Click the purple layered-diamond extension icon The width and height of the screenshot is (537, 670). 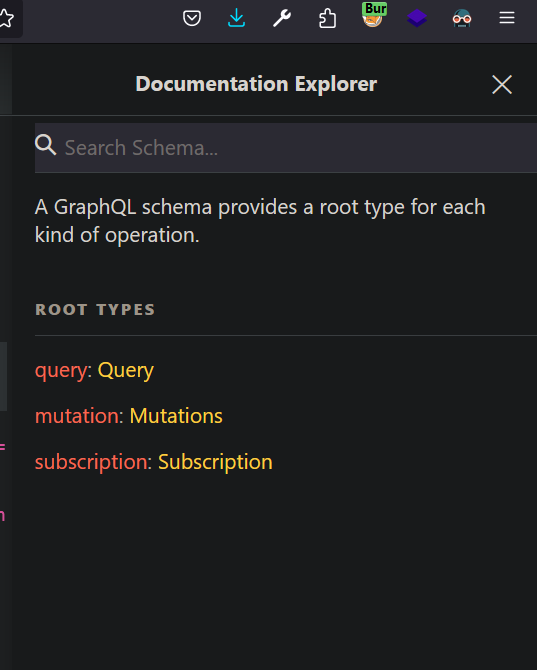tap(417, 18)
